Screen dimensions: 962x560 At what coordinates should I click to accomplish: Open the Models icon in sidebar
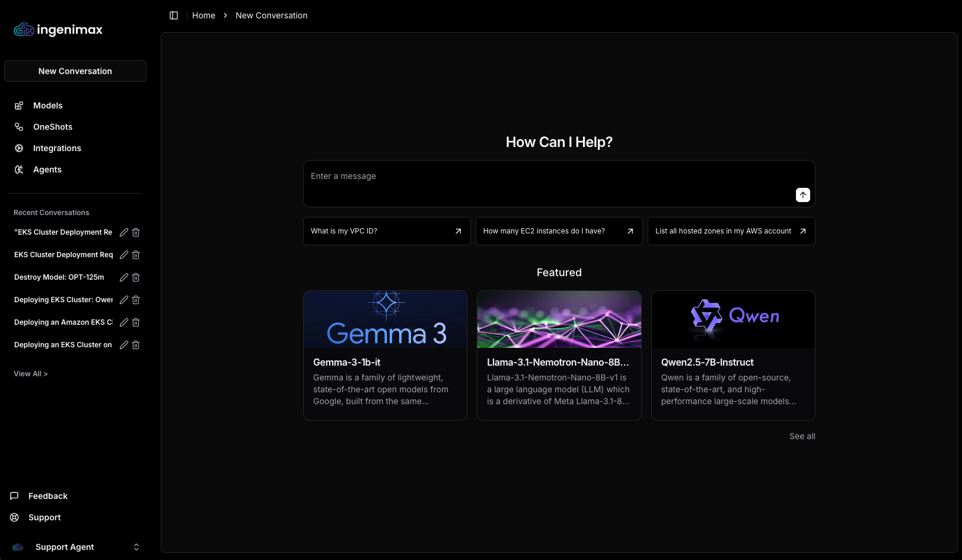pos(19,105)
